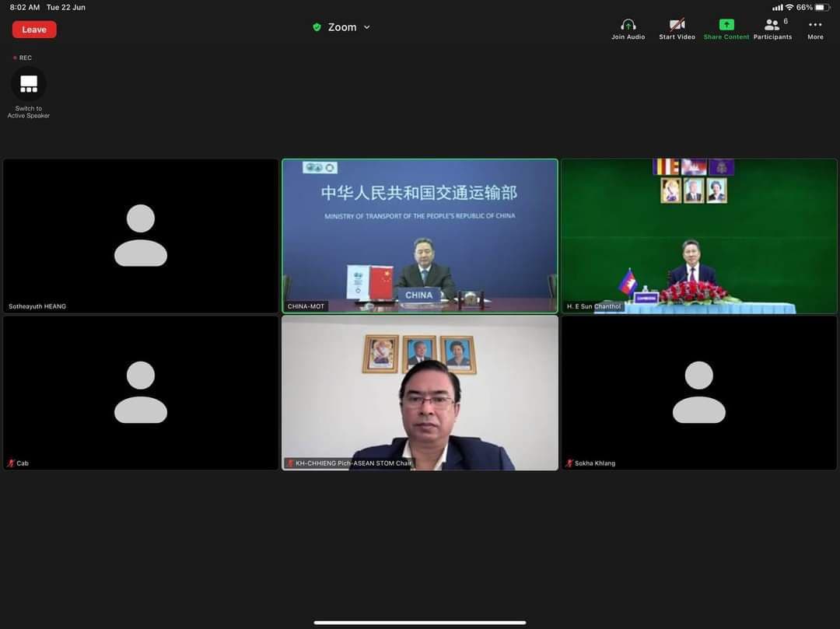Open Share Content green arrow icon

point(726,25)
